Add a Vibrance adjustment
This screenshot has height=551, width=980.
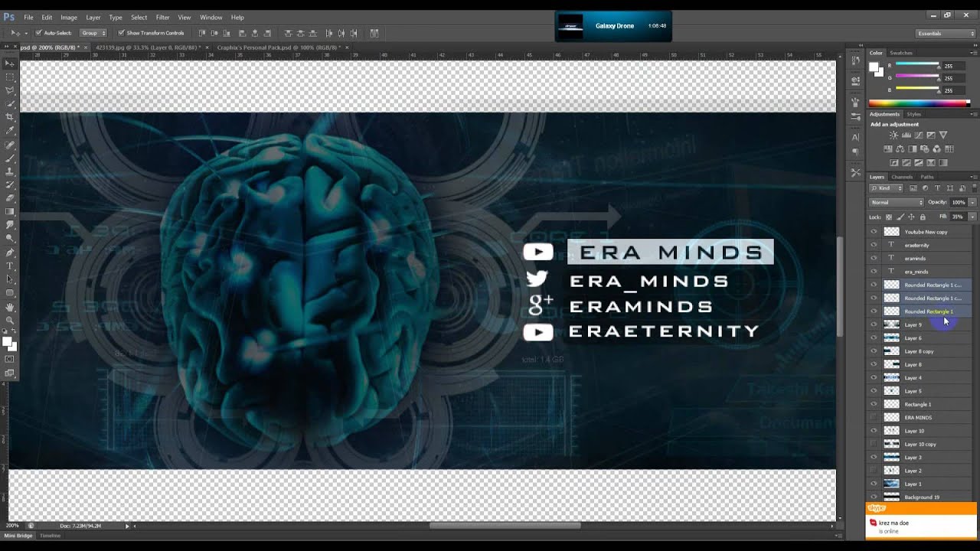942,135
